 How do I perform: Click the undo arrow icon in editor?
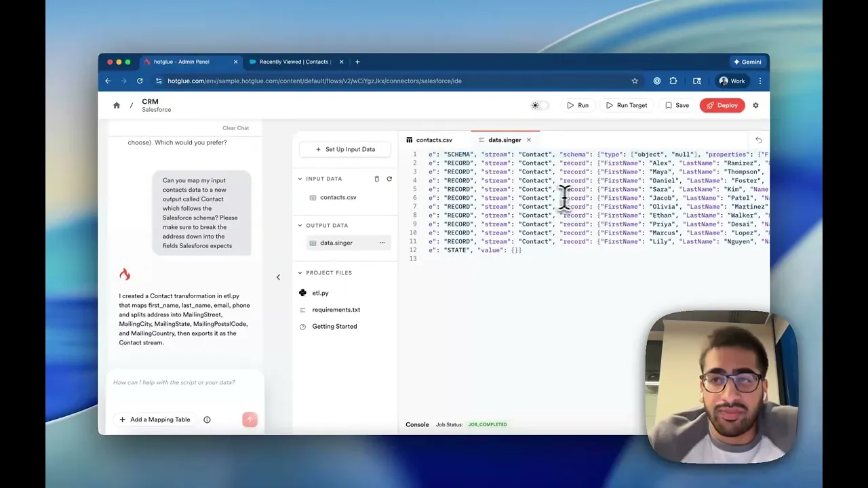[759, 140]
